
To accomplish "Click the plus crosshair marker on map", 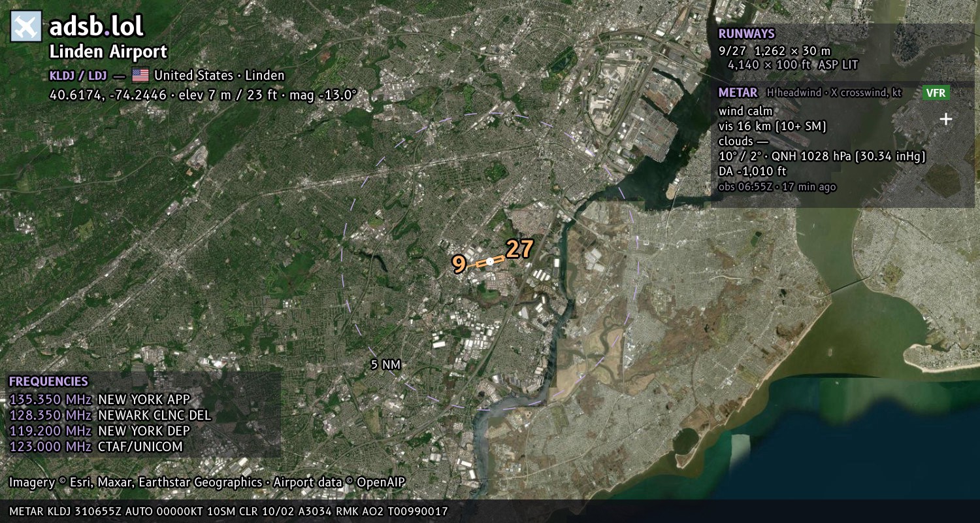I will point(945,119).
